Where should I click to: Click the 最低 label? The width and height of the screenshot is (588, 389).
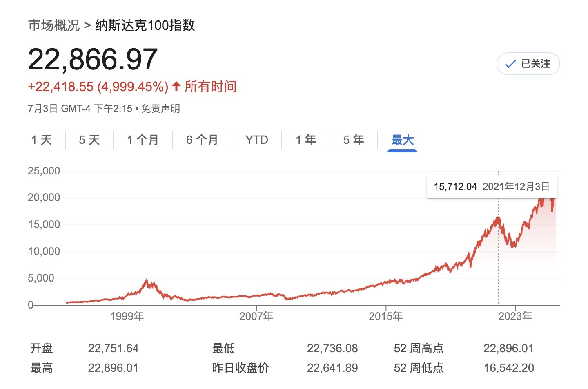pyautogui.click(x=223, y=349)
